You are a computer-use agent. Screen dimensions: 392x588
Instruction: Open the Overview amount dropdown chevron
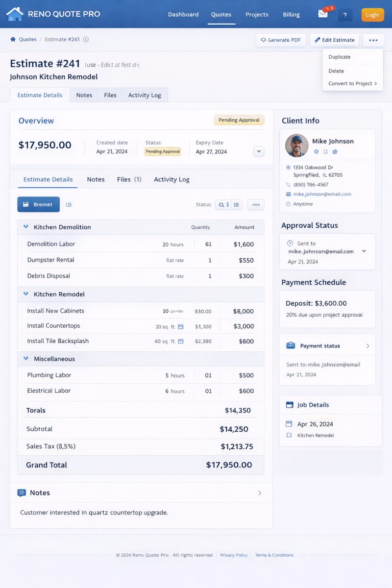tap(258, 151)
